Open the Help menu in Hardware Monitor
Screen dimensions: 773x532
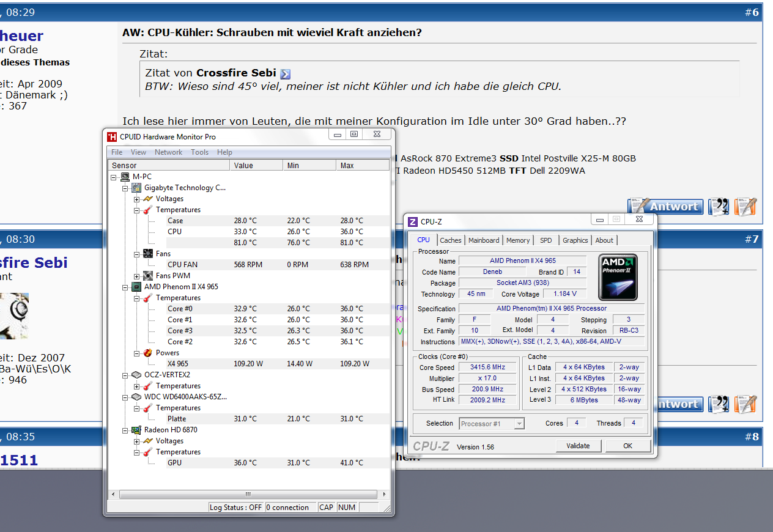click(224, 152)
